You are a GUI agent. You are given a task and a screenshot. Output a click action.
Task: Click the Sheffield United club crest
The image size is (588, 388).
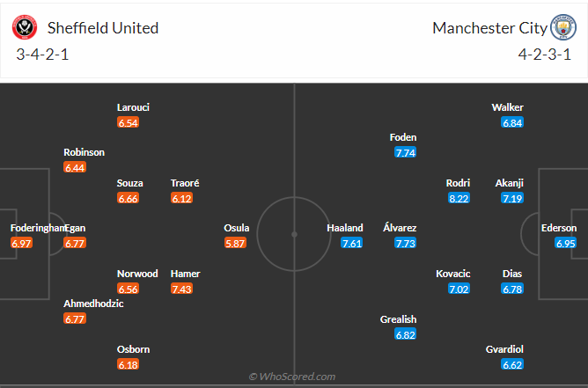pos(25,27)
